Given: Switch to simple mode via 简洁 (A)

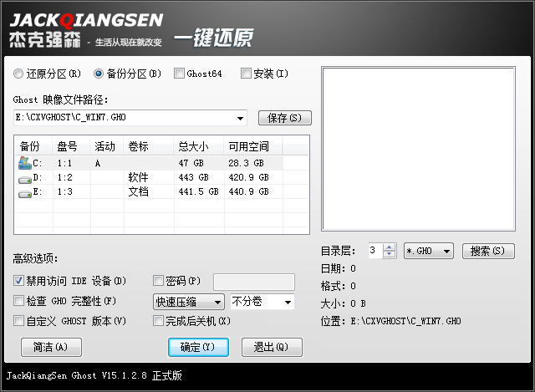Looking at the screenshot, I should click(x=51, y=348).
